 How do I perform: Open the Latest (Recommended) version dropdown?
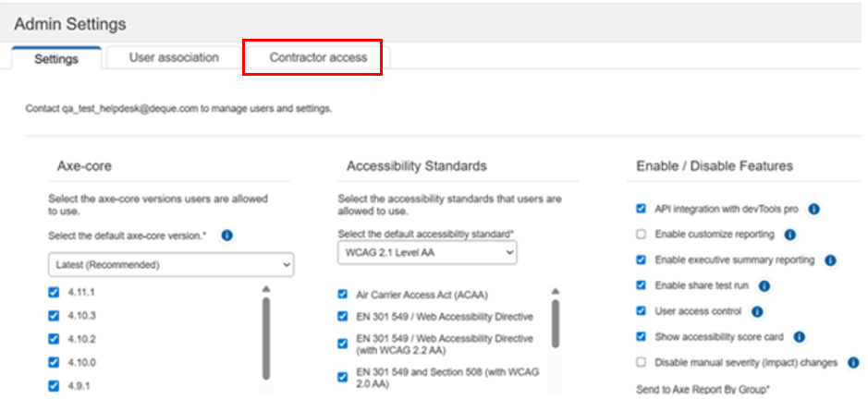point(171,265)
